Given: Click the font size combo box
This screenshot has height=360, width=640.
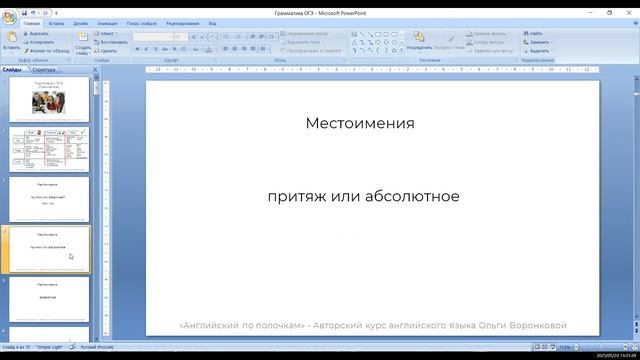Looking at the screenshot, I should [180, 37].
